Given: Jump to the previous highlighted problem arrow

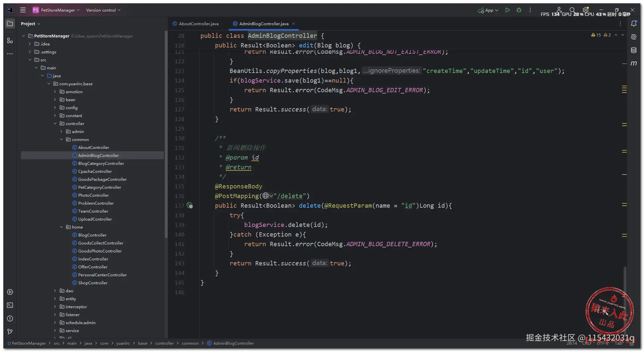Looking at the screenshot, I should tap(616, 35).
